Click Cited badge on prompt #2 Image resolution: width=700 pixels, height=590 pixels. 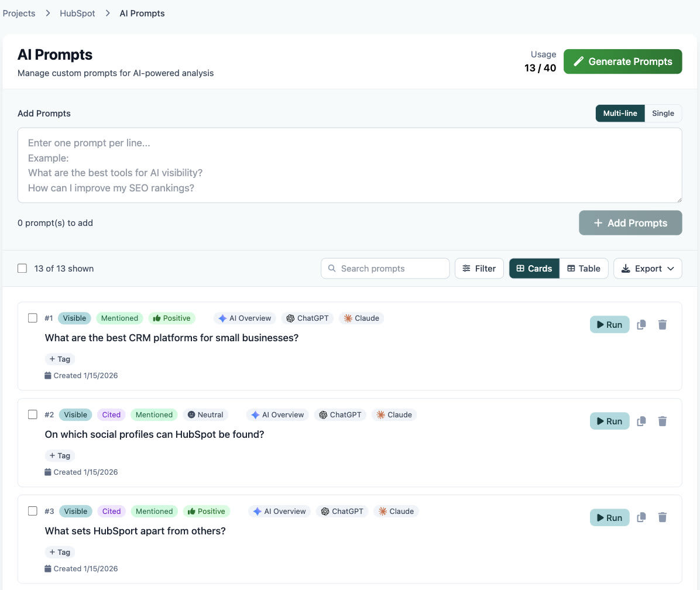point(111,414)
